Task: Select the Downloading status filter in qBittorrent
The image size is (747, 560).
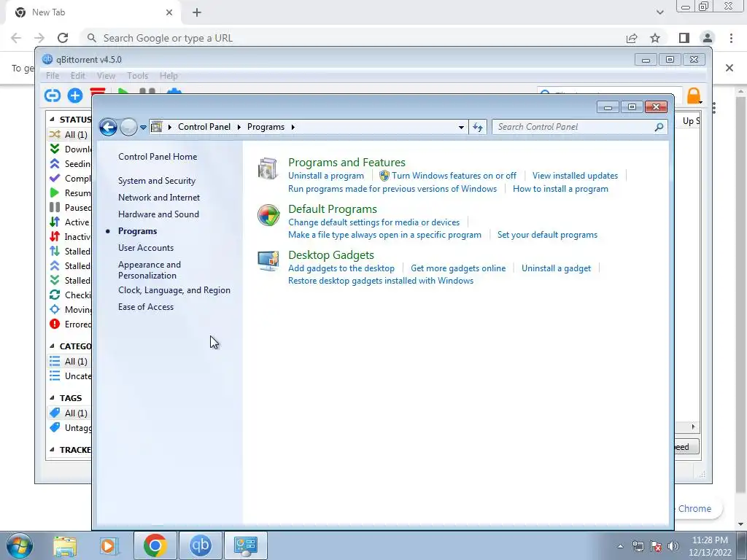Action: point(70,149)
